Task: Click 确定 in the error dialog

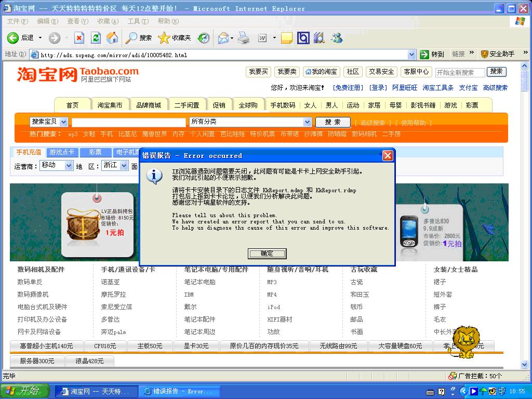Action: coord(267,254)
